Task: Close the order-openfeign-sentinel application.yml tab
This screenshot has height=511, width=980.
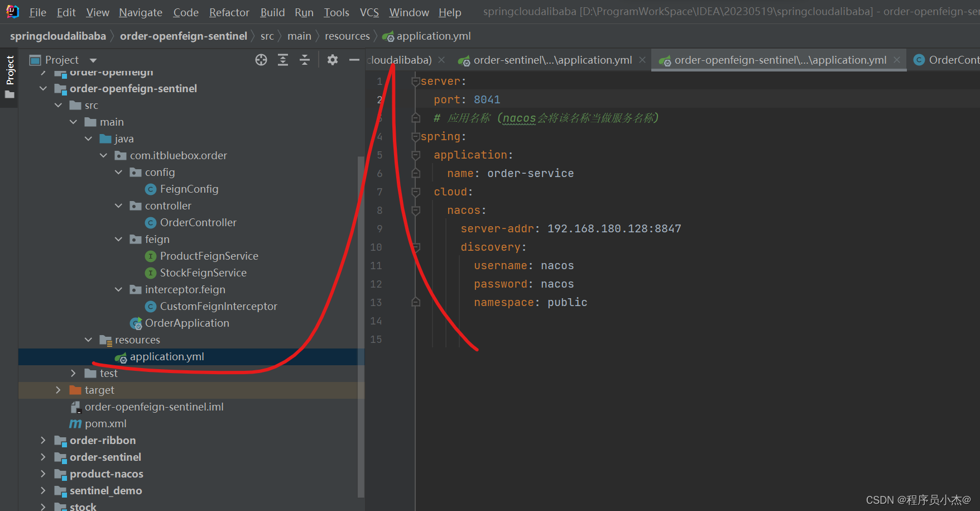Action: (897, 60)
